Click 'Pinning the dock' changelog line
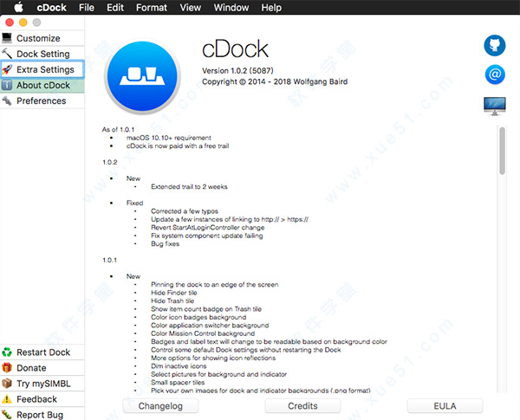520x420 pixels. [x=214, y=284]
